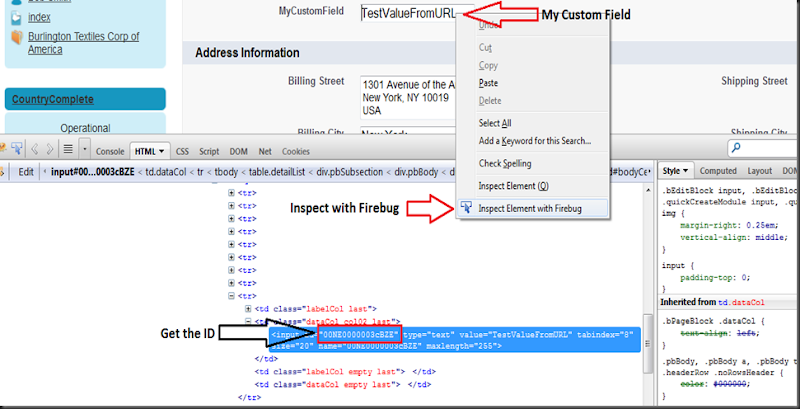Choose Cut from the context menu
The image size is (800, 409).
tap(485, 47)
